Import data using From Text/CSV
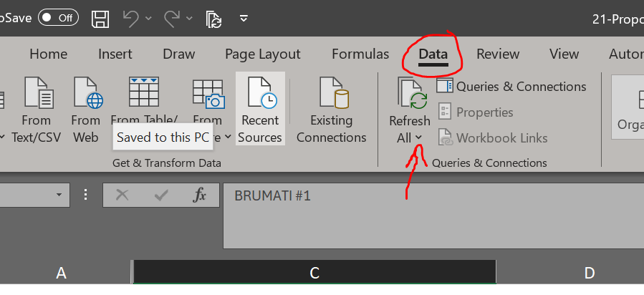Viewport: 644px width, 295px height. click(x=36, y=107)
